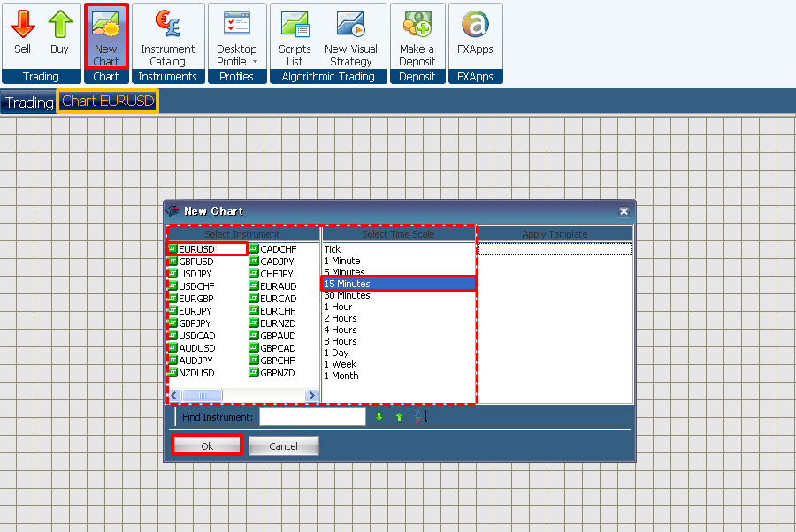
Task: Choose 8 Hours time scale
Action: pos(399,341)
